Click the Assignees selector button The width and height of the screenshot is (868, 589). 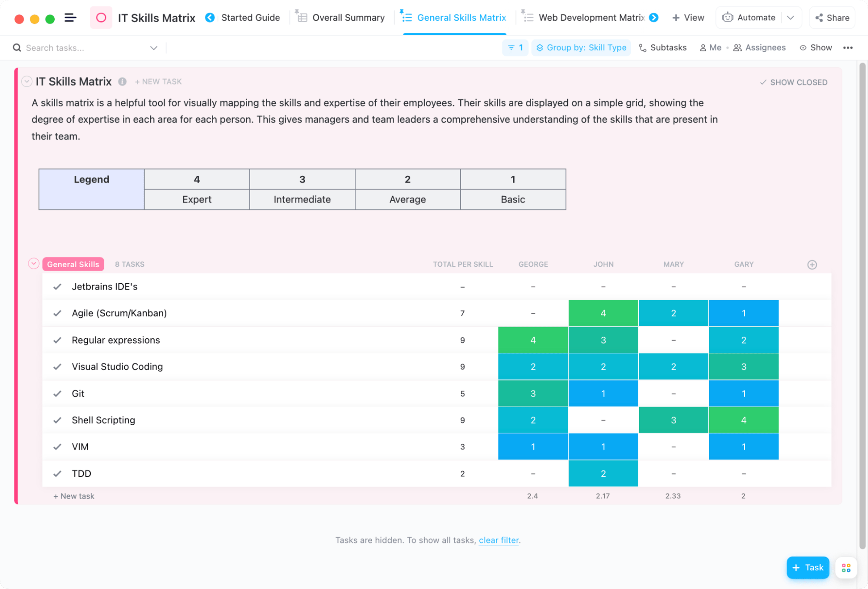[759, 47]
